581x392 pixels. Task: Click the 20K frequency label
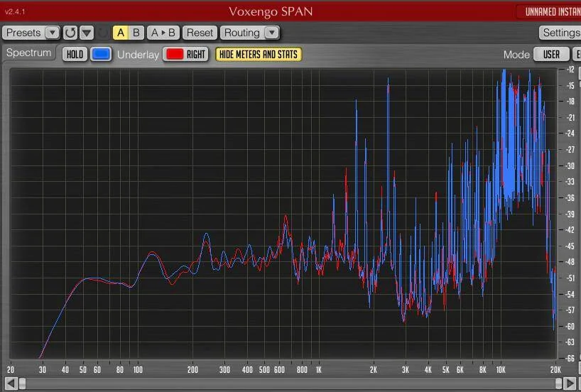555,369
